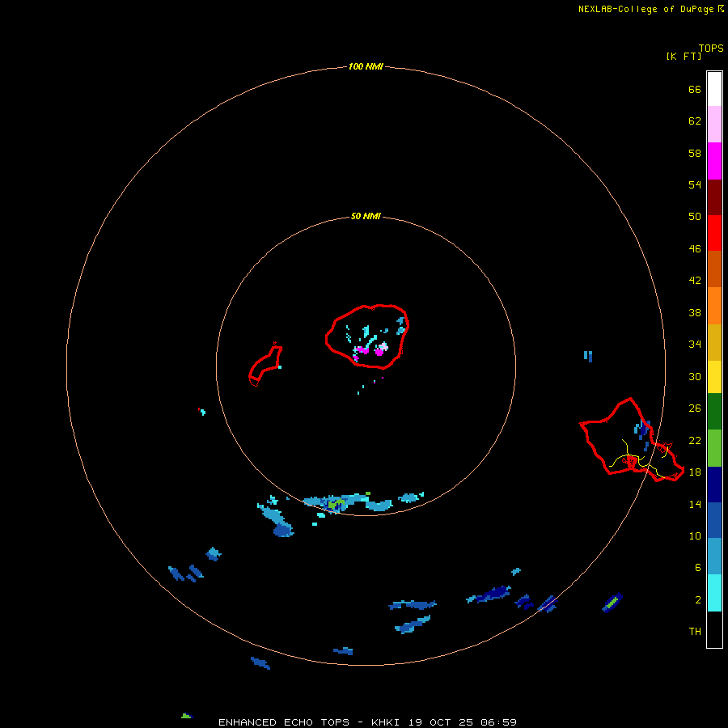Click the legend value '34'

695,345
